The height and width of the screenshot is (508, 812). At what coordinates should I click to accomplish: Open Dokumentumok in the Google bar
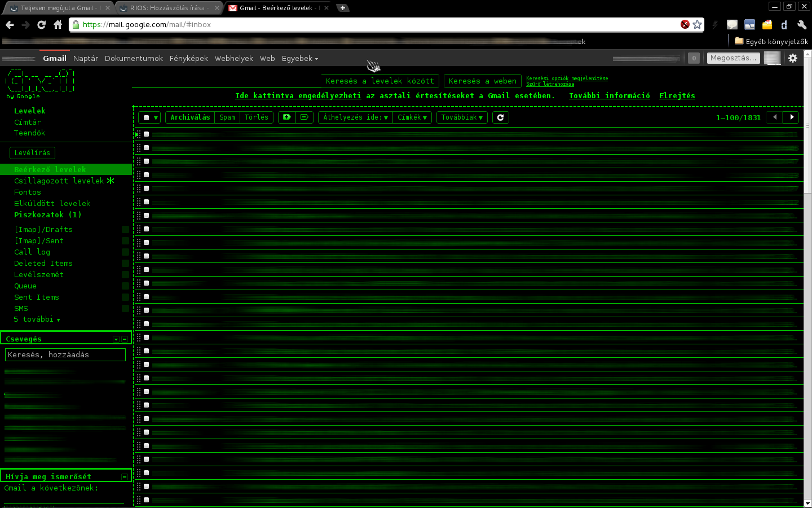(x=134, y=58)
